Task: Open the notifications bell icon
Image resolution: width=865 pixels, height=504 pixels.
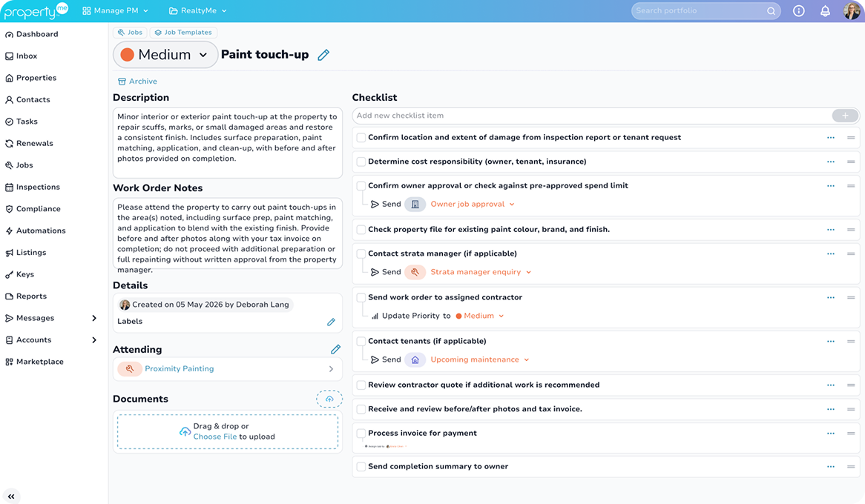Action: tap(825, 10)
